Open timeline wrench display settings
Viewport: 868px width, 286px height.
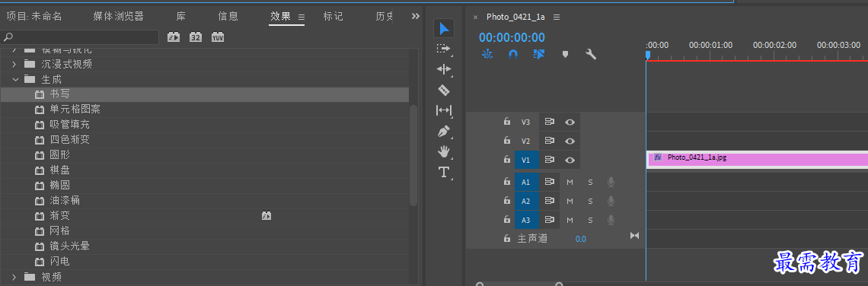coord(591,54)
